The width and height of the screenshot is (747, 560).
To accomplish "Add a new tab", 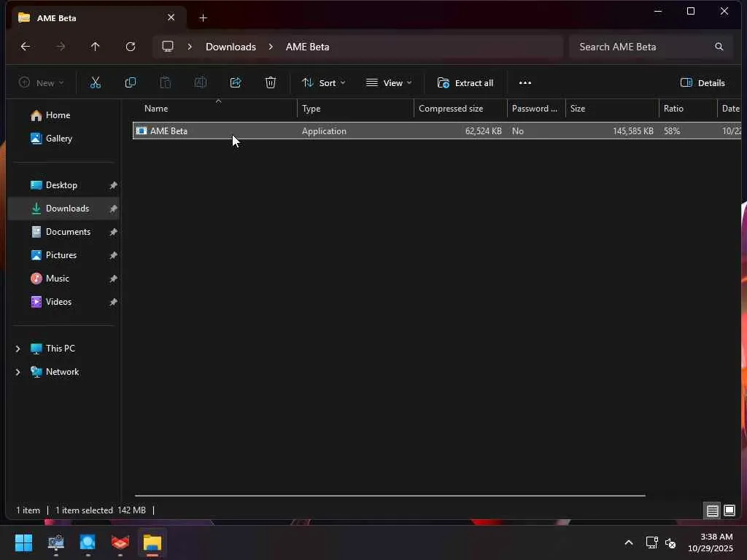I will [x=203, y=18].
